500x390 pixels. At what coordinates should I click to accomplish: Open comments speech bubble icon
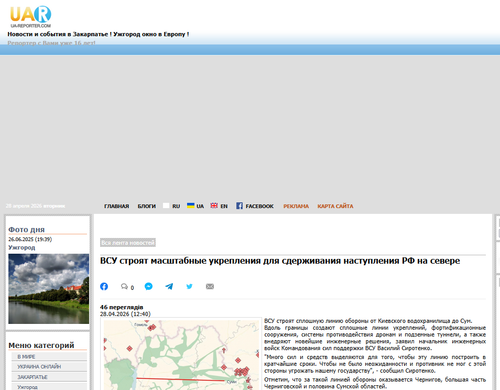(124, 286)
